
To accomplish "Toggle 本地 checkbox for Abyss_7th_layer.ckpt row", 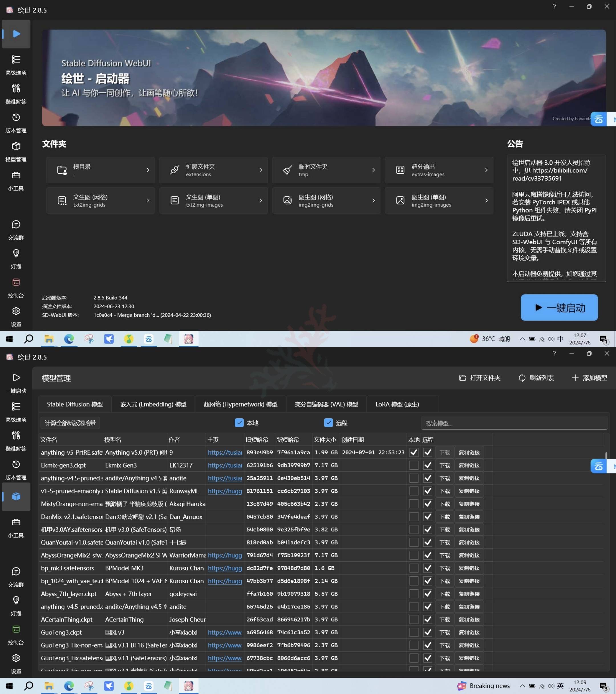I will 414,594.
